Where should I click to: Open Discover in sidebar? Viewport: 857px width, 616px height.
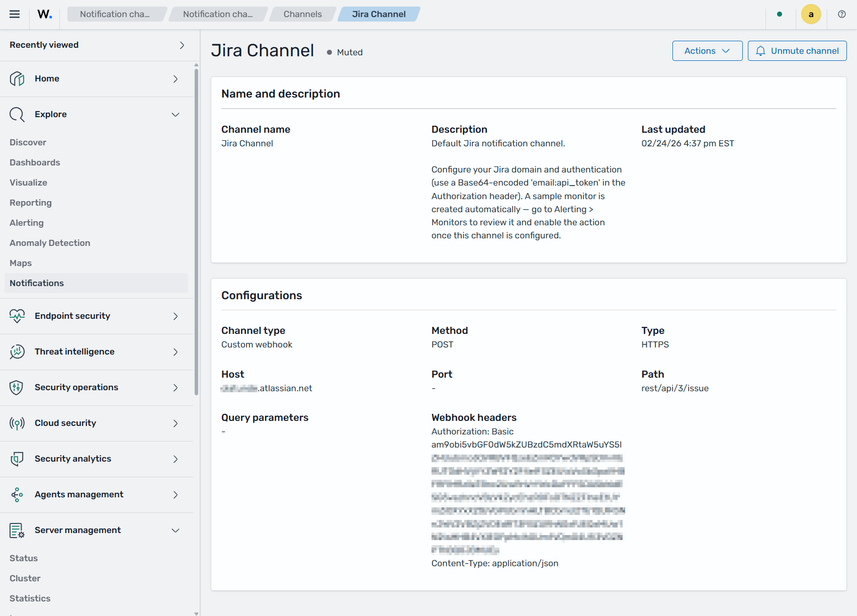(28, 142)
